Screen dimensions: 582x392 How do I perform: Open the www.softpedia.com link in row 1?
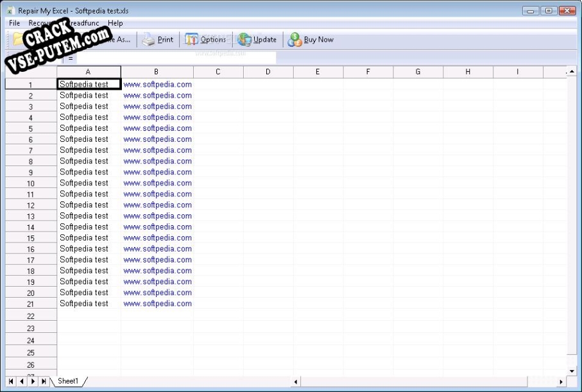(157, 84)
